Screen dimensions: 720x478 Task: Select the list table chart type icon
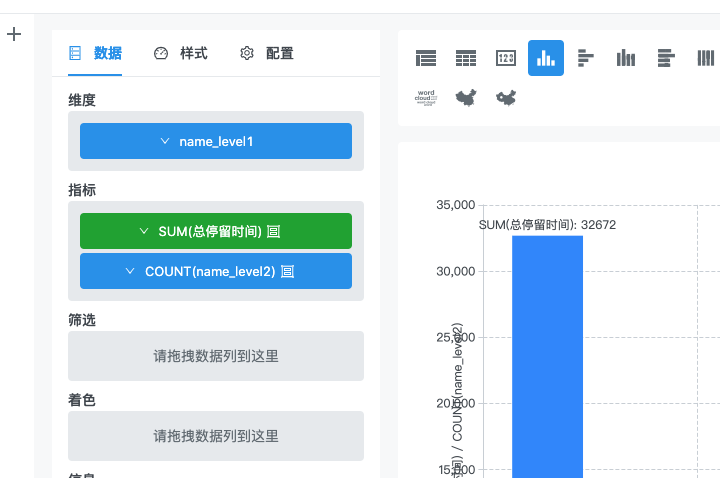coord(426,58)
